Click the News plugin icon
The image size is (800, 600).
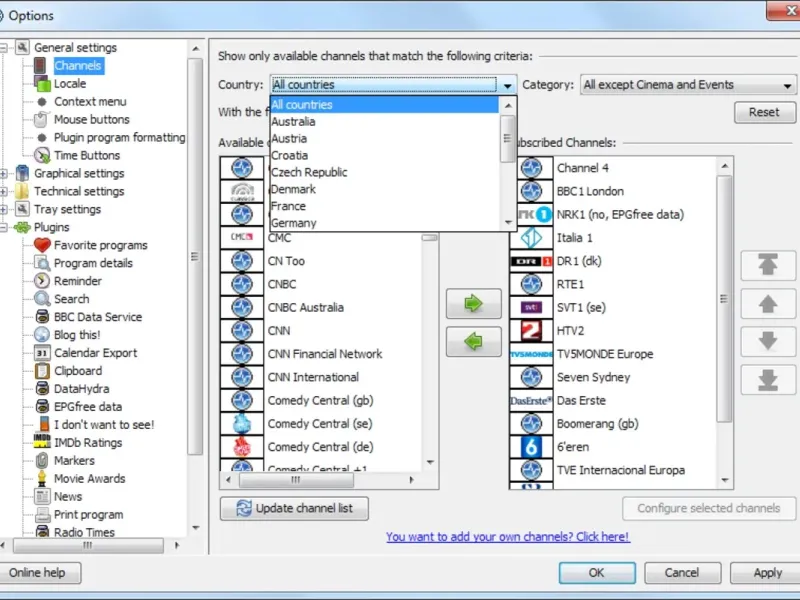[42, 496]
